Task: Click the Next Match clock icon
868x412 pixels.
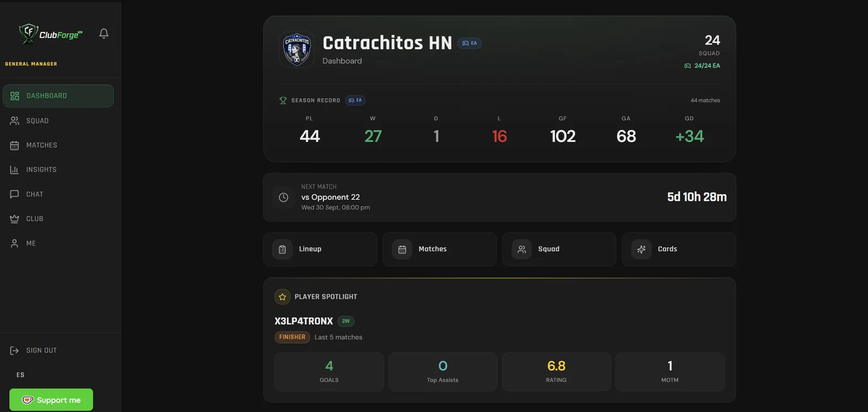Action: point(283,197)
